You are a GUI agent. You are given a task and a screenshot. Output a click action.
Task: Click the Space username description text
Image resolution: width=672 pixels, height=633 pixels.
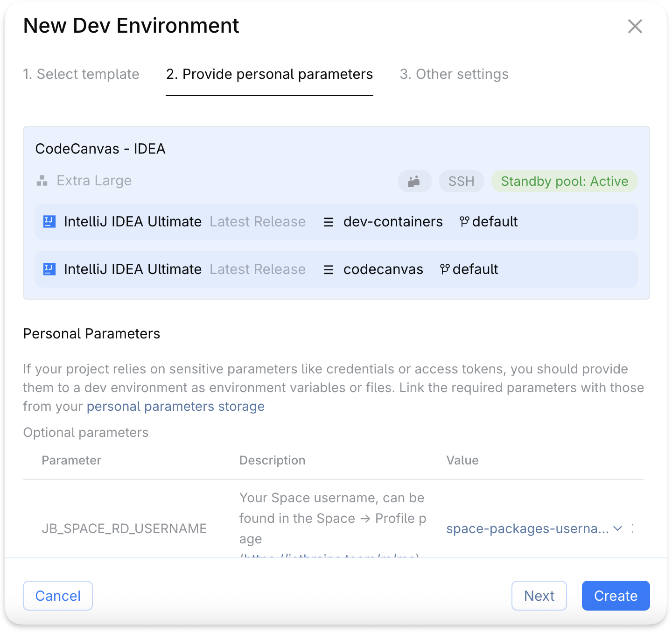(333, 524)
